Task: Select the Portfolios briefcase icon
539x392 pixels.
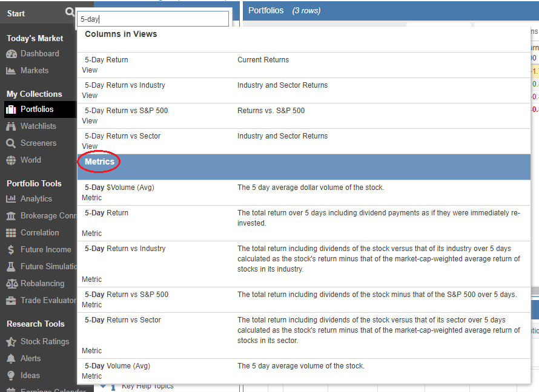Action: (x=11, y=109)
